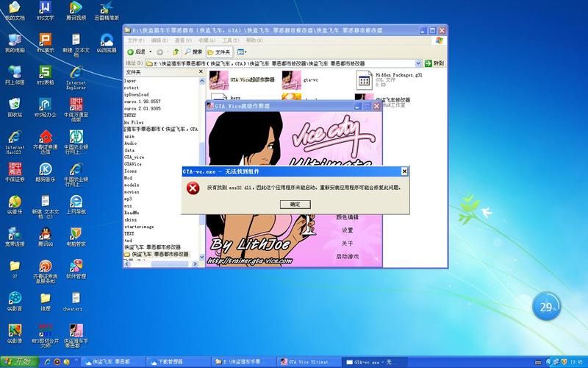The width and height of the screenshot is (588, 368).
Task: Open the 迅雷精简版 desktop shortcut
Action: [x=107, y=10]
